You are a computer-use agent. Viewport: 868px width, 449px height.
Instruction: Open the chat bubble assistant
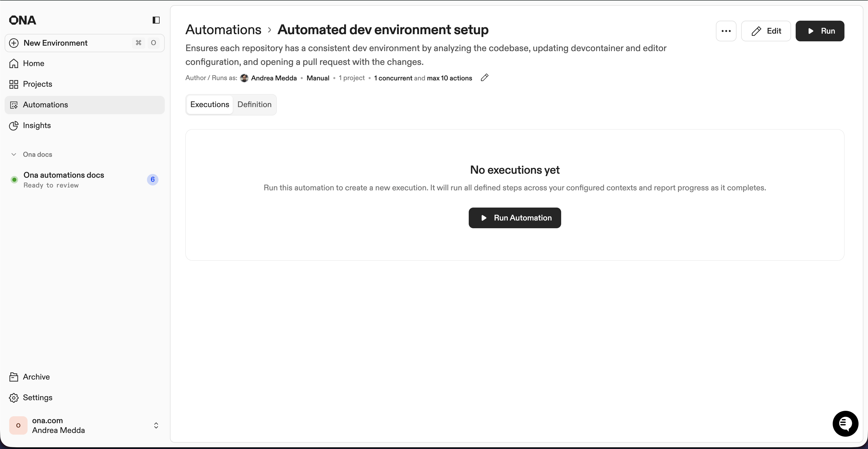[x=845, y=424]
